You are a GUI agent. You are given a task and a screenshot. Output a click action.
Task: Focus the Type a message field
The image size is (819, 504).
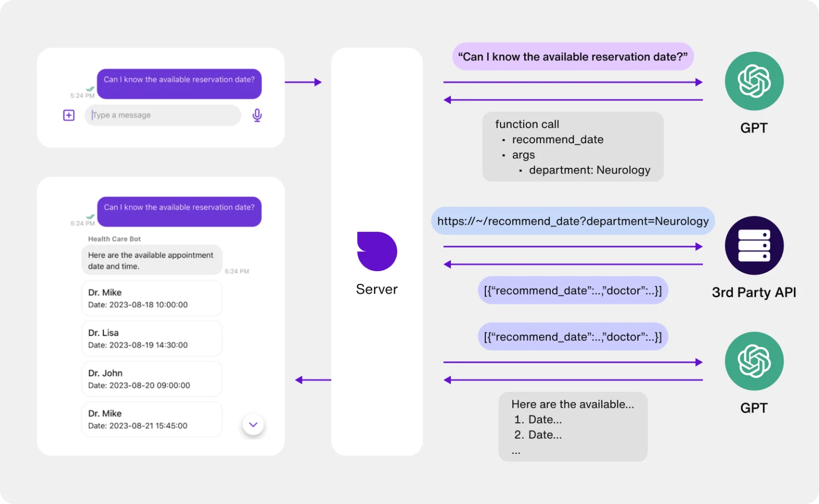coord(163,115)
